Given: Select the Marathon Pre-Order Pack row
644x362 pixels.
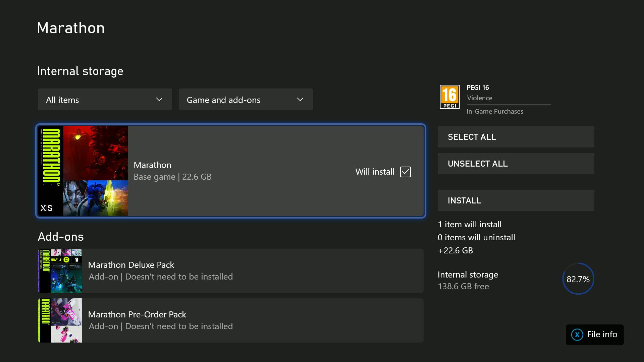Looking at the screenshot, I should point(230,320).
